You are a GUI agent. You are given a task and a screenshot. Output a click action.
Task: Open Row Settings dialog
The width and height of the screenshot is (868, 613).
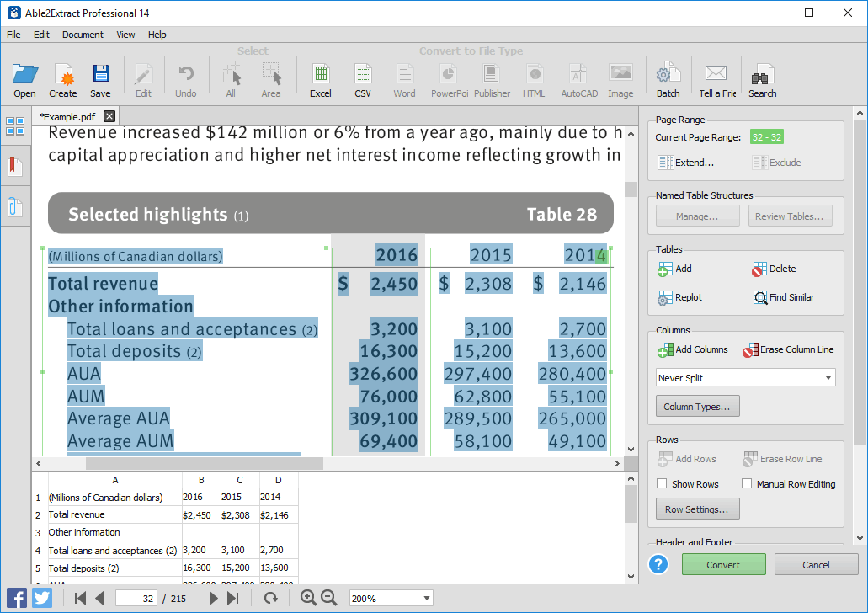[697, 509]
